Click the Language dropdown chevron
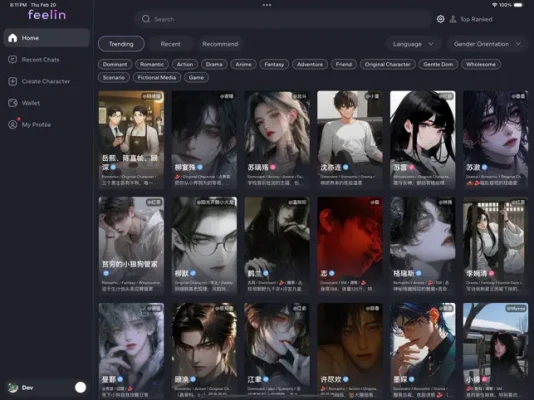 pyautogui.click(x=431, y=44)
